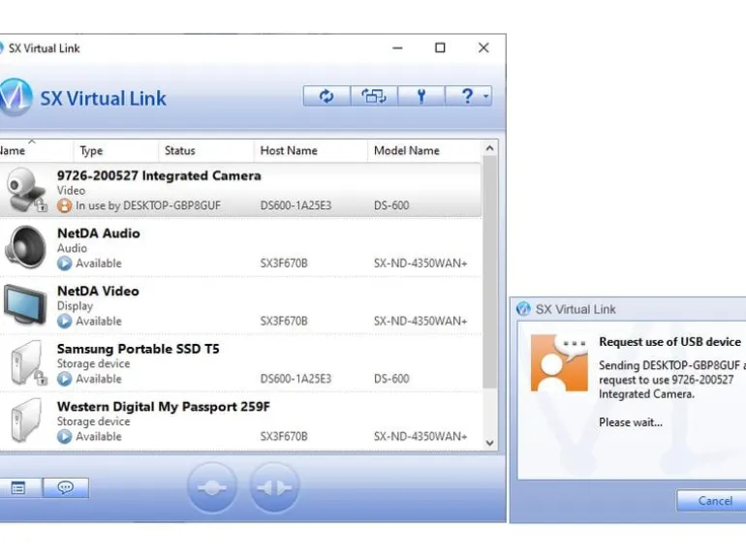This screenshot has width=746, height=560.
Task: Open the device switch toolbar icon
Action: pyautogui.click(x=373, y=96)
